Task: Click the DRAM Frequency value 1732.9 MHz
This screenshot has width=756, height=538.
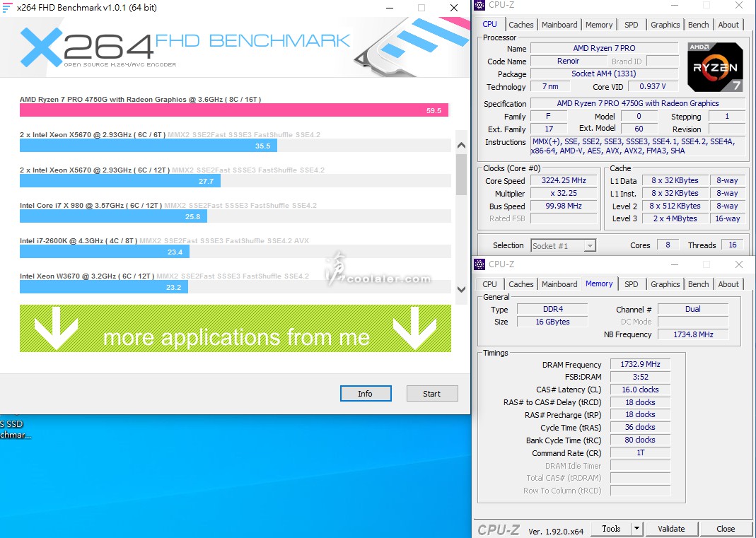Action: [x=640, y=365]
